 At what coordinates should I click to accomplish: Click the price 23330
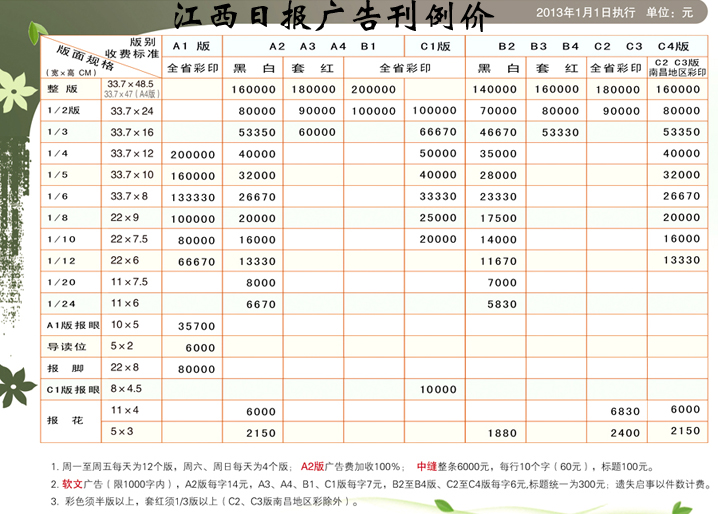coord(498,197)
